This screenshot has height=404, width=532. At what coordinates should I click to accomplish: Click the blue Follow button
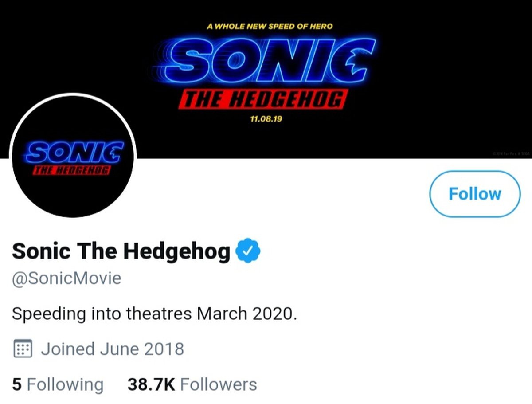(x=474, y=194)
